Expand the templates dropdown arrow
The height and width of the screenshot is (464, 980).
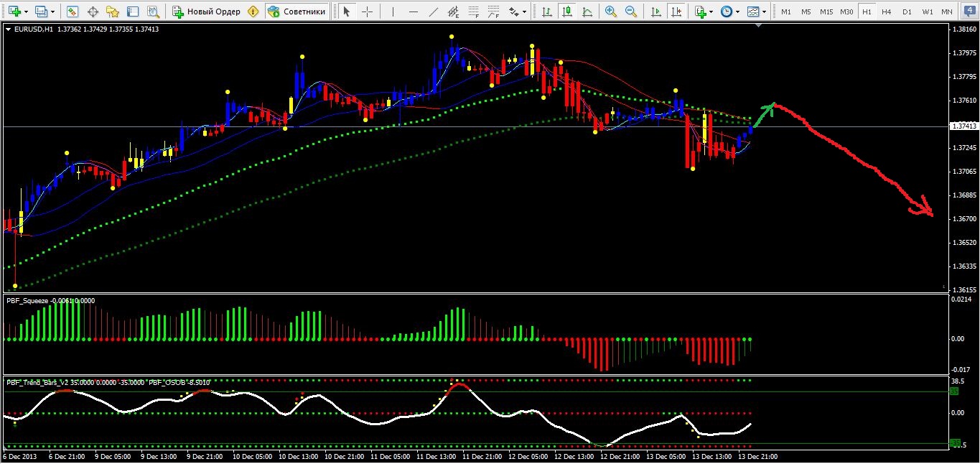coord(765,12)
